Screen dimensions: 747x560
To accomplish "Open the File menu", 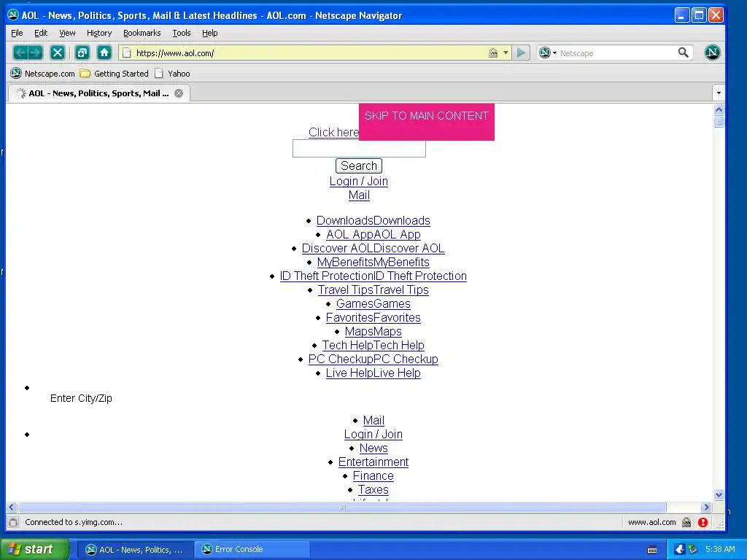I will click(17, 33).
